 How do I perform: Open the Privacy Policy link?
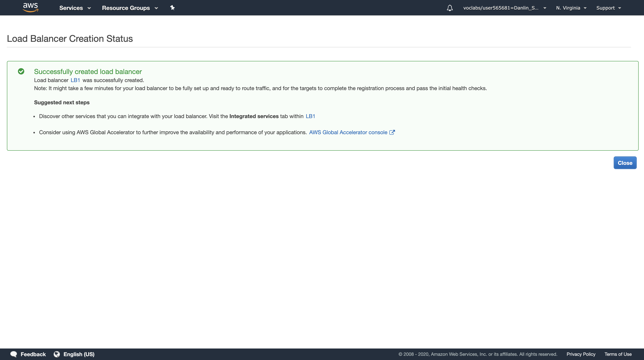[x=581, y=354]
